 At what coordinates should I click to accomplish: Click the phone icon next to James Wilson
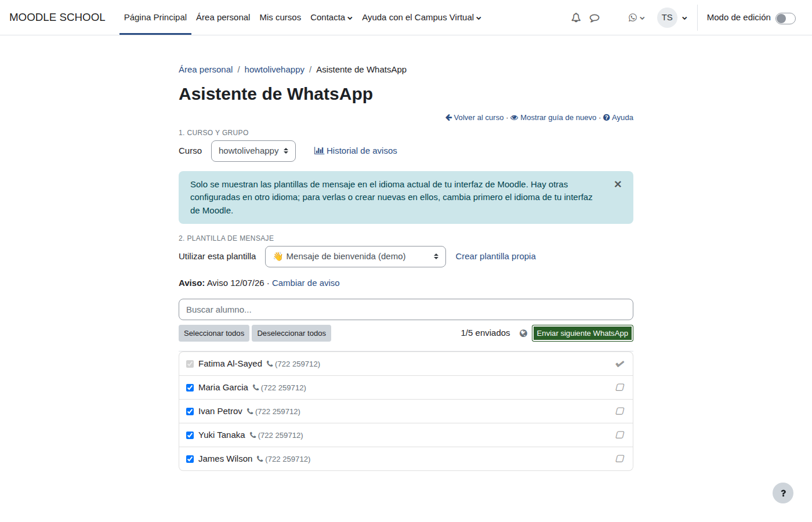pos(260,459)
